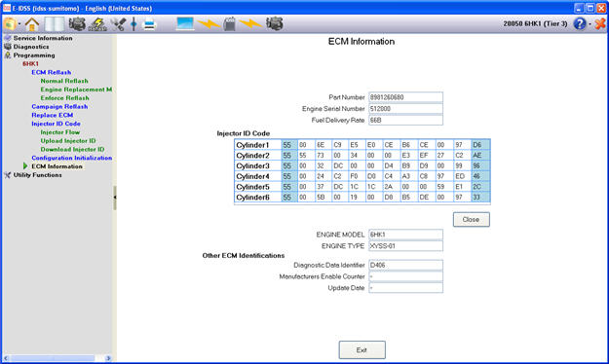Image resolution: width=609 pixels, height=364 pixels.
Task: Click the Manufacturers Enable Counter field
Action: [405, 276]
